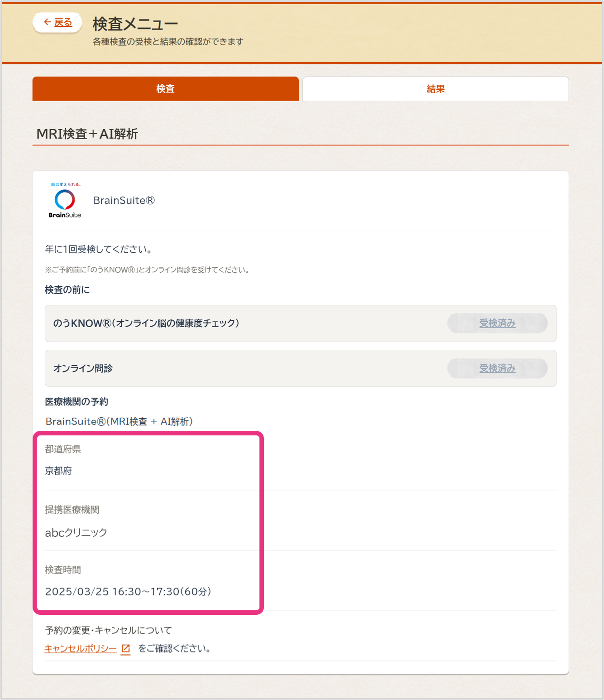604x700 pixels.
Task: Click the 検査メニュー page title
Action: tap(135, 24)
